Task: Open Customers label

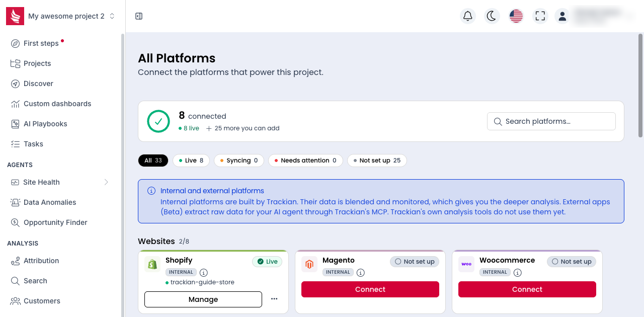Action: pyautogui.click(x=42, y=301)
